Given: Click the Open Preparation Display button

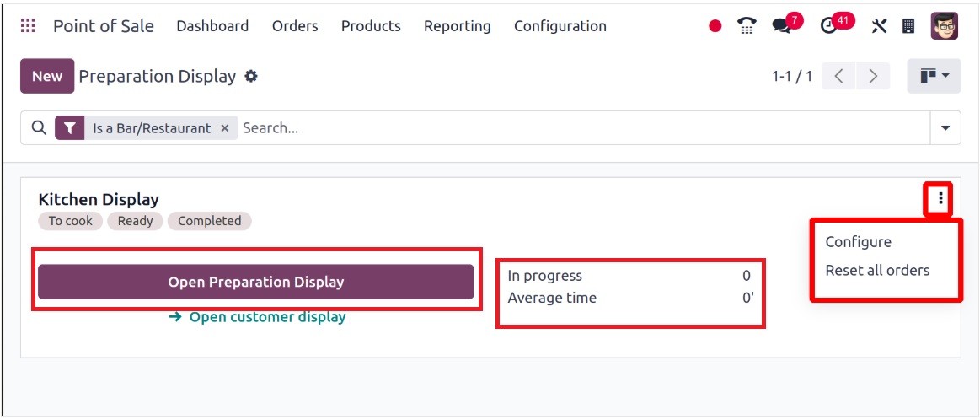Looking at the screenshot, I should coord(255,282).
